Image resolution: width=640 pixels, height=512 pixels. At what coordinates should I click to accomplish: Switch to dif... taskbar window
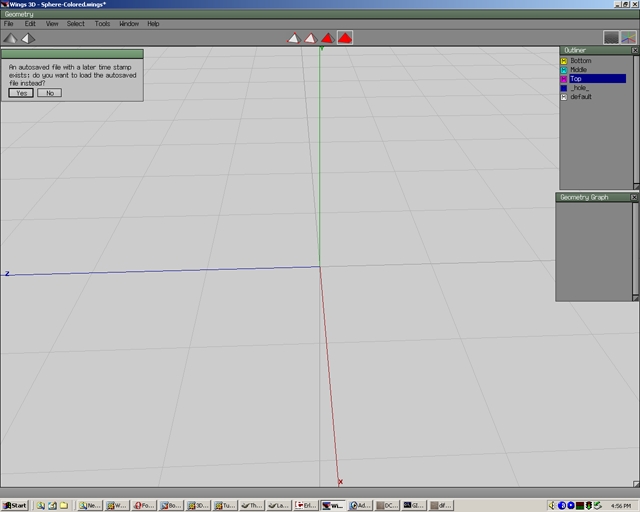coord(440,505)
